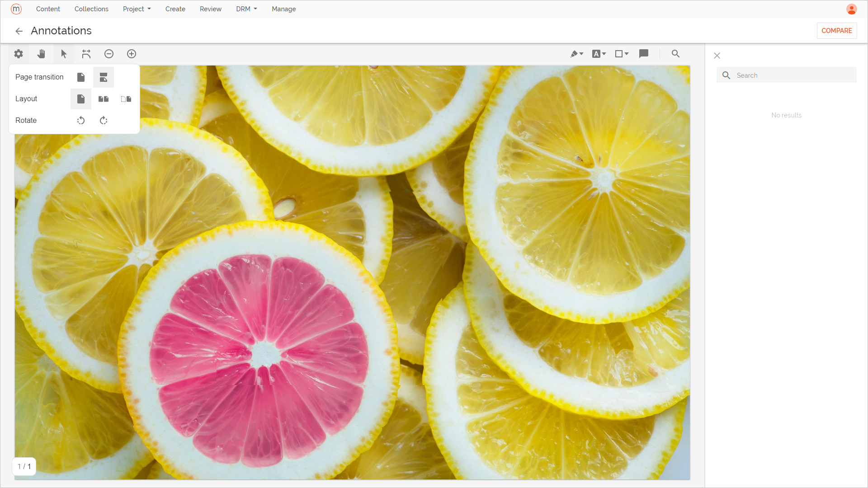868x488 pixels.
Task: Choose single page layout
Action: pyautogui.click(x=81, y=99)
